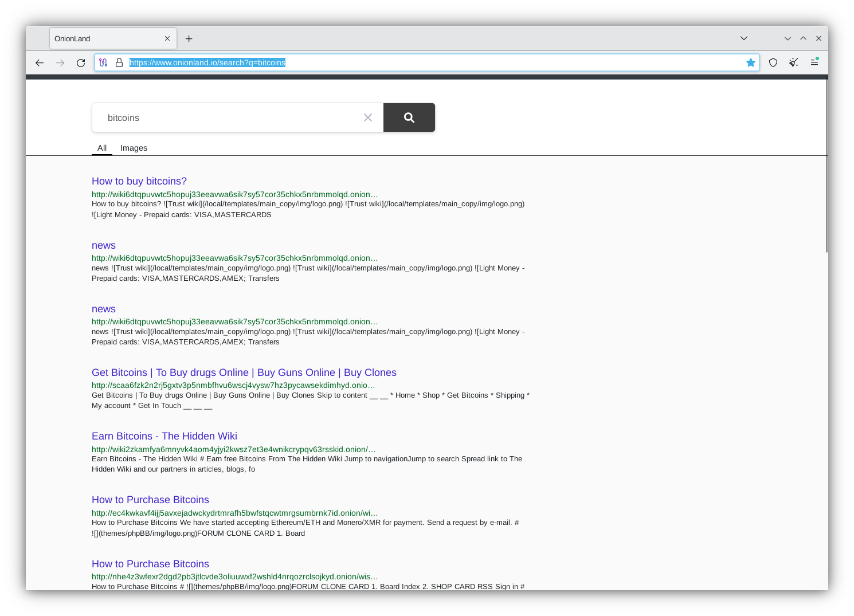Click inside the bitcoins search field
This screenshot has width=854, height=616.
tap(229, 117)
